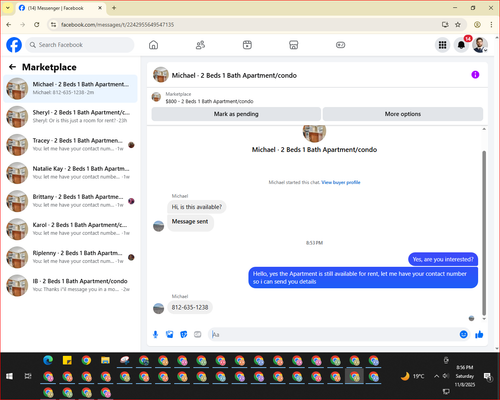
Task: Open the Gaming controller icon
Action: coord(340,45)
